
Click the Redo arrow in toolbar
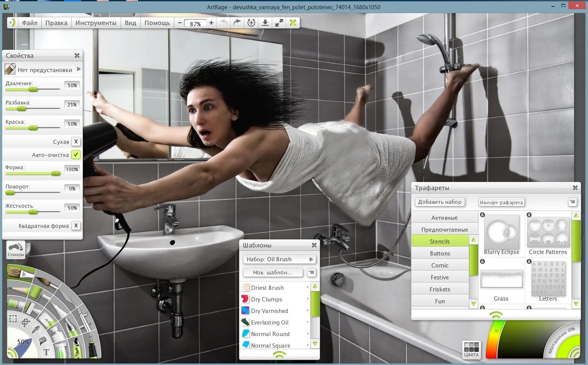(237, 23)
